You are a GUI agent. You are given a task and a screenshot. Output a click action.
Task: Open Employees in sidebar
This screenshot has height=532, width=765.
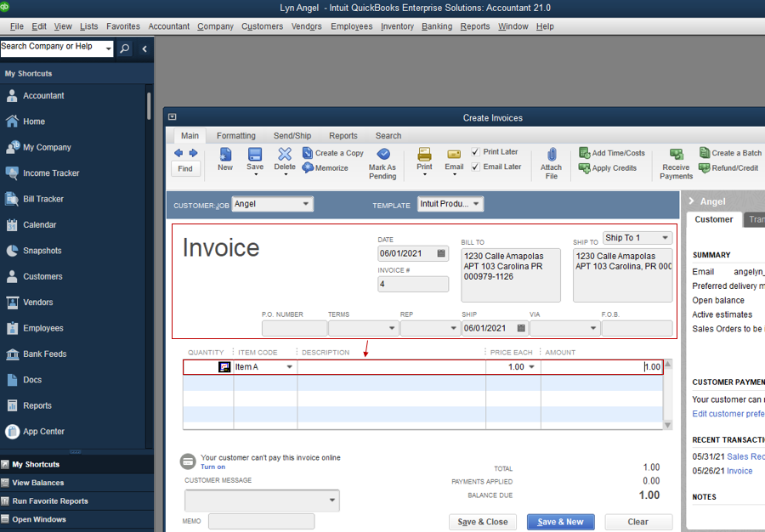(x=35, y=328)
